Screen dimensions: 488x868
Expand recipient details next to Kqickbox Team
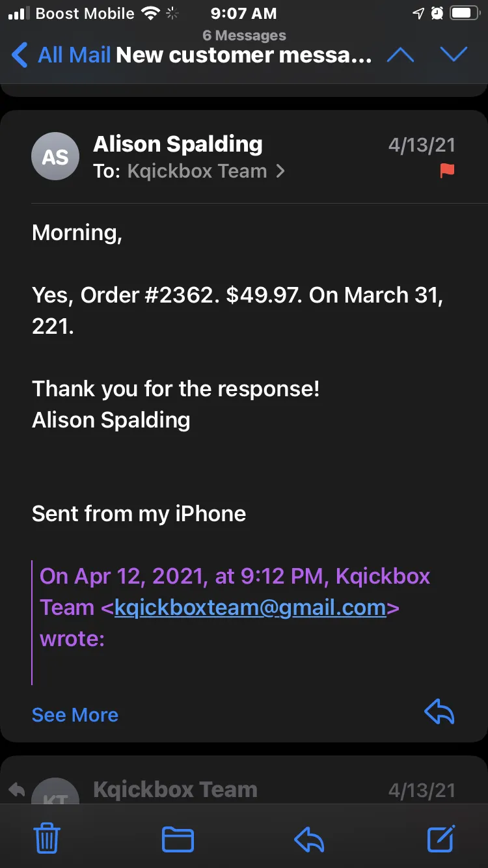click(280, 171)
